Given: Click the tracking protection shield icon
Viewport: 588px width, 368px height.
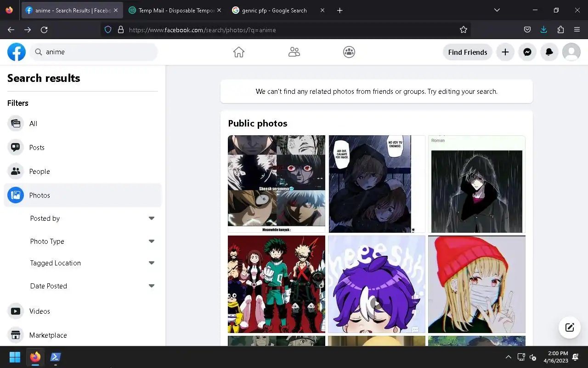Looking at the screenshot, I should [108, 29].
